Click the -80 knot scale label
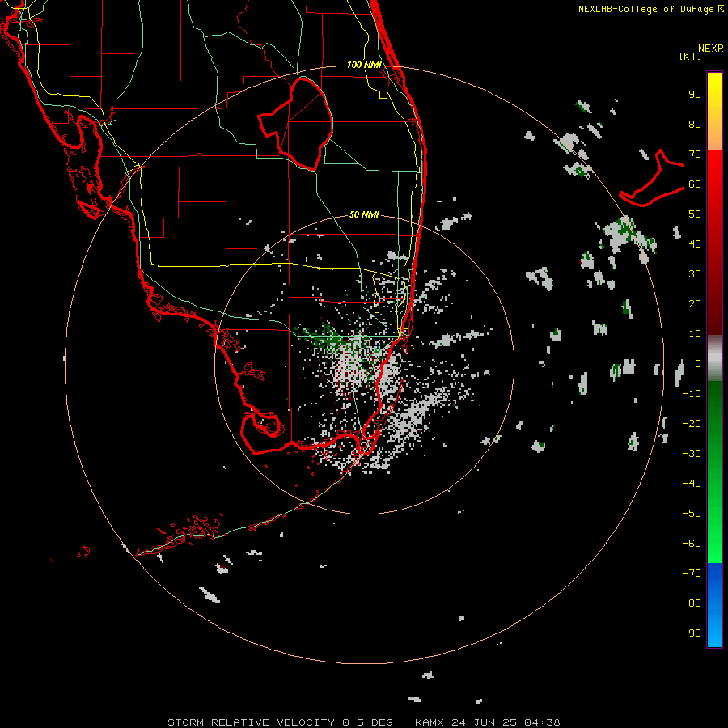 [x=692, y=603]
